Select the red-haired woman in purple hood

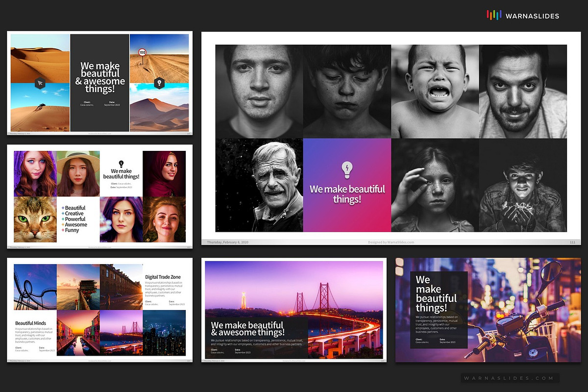pyautogui.click(x=35, y=173)
